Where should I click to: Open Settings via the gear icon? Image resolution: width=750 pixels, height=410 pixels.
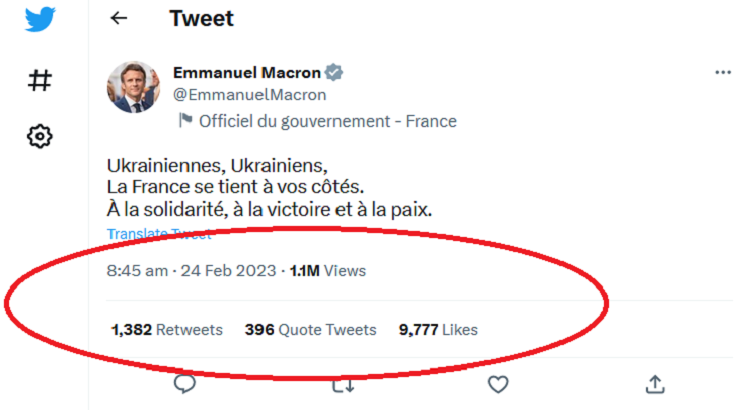point(40,136)
